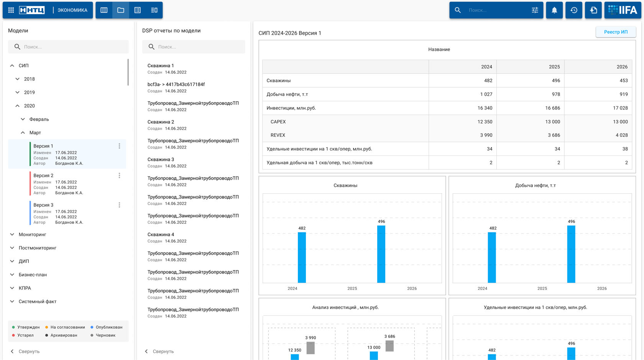Switch to the columns layout view icon
The width and height of the screenshot is (644, 360).
click(104, 10)
